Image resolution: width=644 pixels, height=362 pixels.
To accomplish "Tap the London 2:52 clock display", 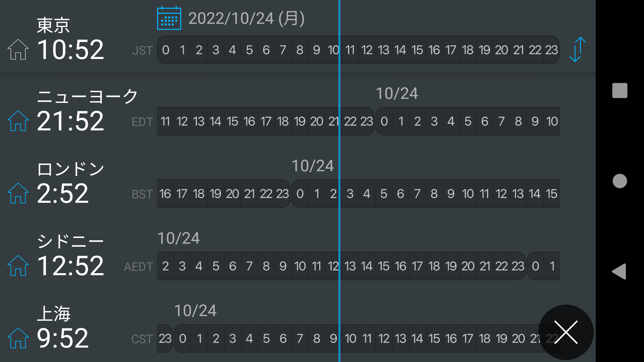I will 63,193.
